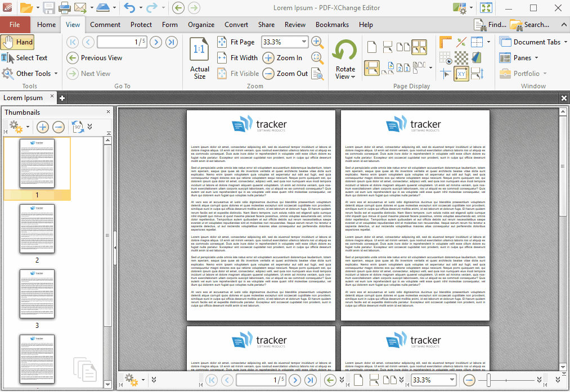The image size is (570, 392).
Task: Click Fit Width
Action: [237, 58]
